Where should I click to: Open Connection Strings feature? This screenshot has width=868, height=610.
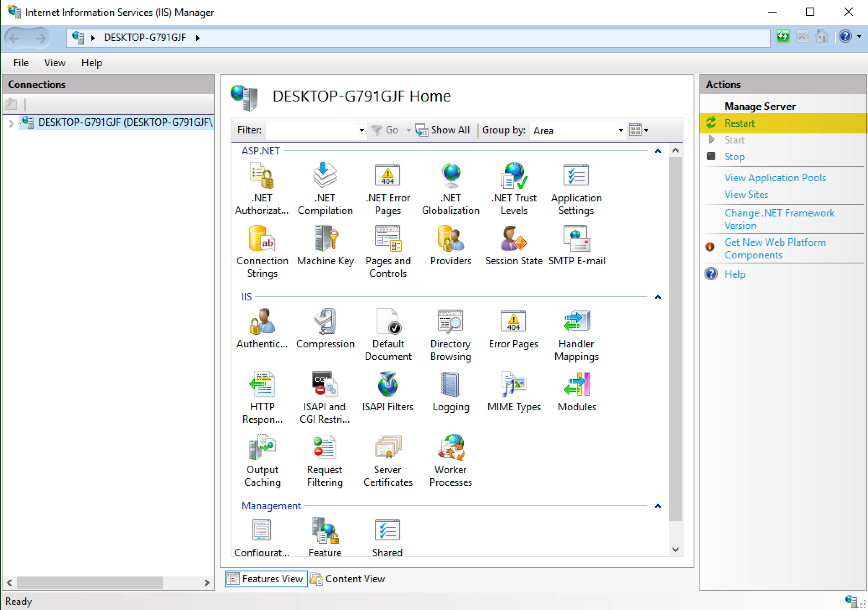click(262, 251)
